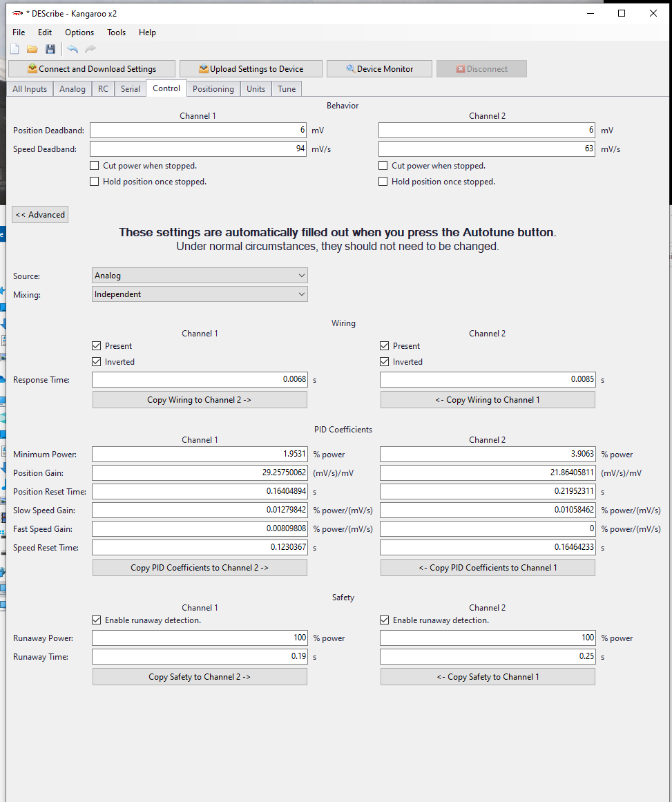Click the Undo arrow icon
This screenshot has height=802, width=672.
tap(73, 49)
